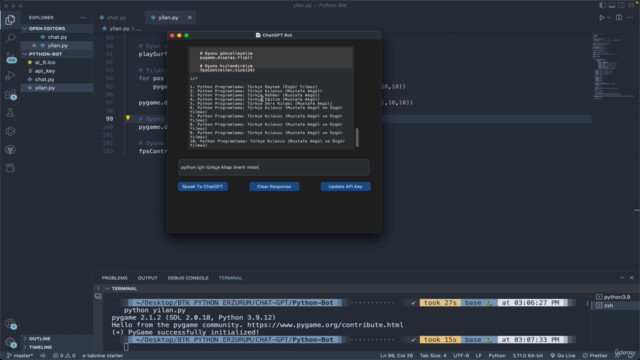The width and height of the screenshot is (640, 360).
Task: Open api_key file in the file tree
Action: click(45, 71)
